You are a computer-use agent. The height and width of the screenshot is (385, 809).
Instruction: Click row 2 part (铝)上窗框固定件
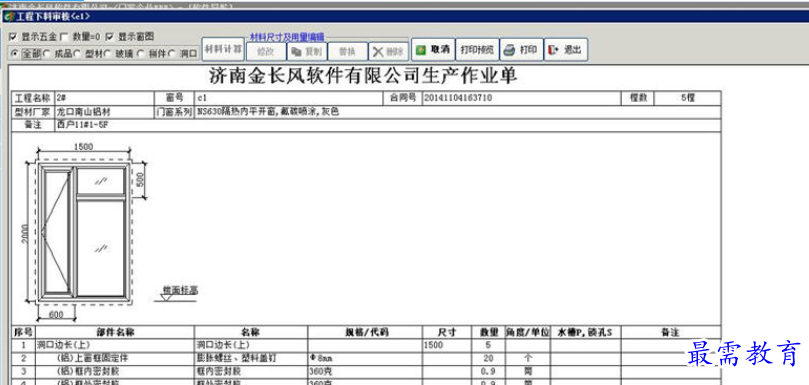pos(92,358)
